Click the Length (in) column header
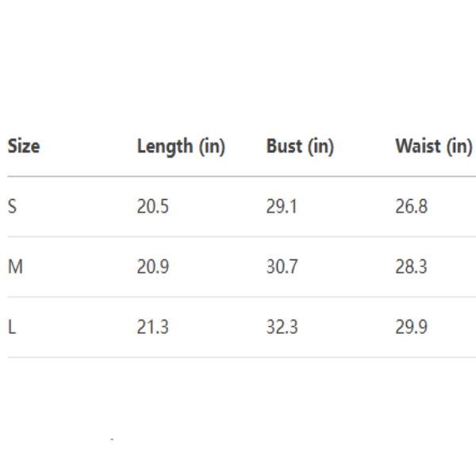This screenshot has width=476, height=476. 181,147
